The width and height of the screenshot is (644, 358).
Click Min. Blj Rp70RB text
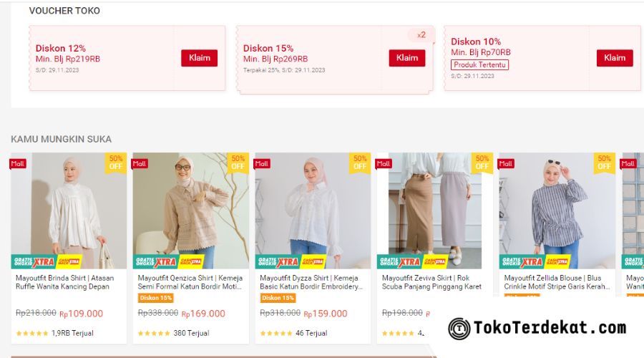481,52
